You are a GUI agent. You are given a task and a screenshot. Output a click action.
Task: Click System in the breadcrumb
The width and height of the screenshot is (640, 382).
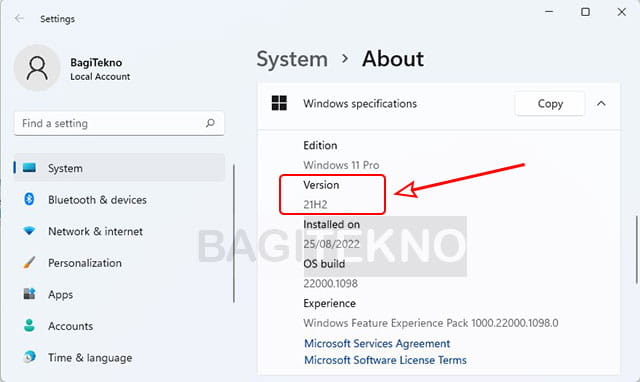292,59
